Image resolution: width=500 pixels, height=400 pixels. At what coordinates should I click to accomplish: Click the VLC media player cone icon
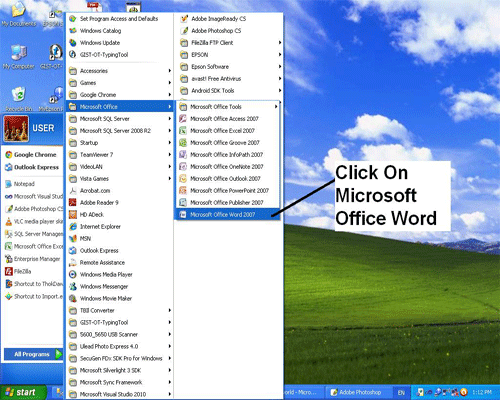9,221
